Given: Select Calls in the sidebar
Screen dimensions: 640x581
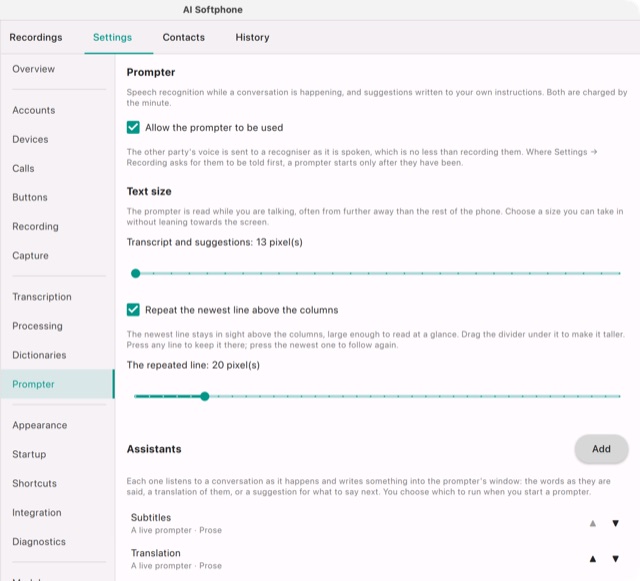Looking at the screenshot, I should (57, 168).
